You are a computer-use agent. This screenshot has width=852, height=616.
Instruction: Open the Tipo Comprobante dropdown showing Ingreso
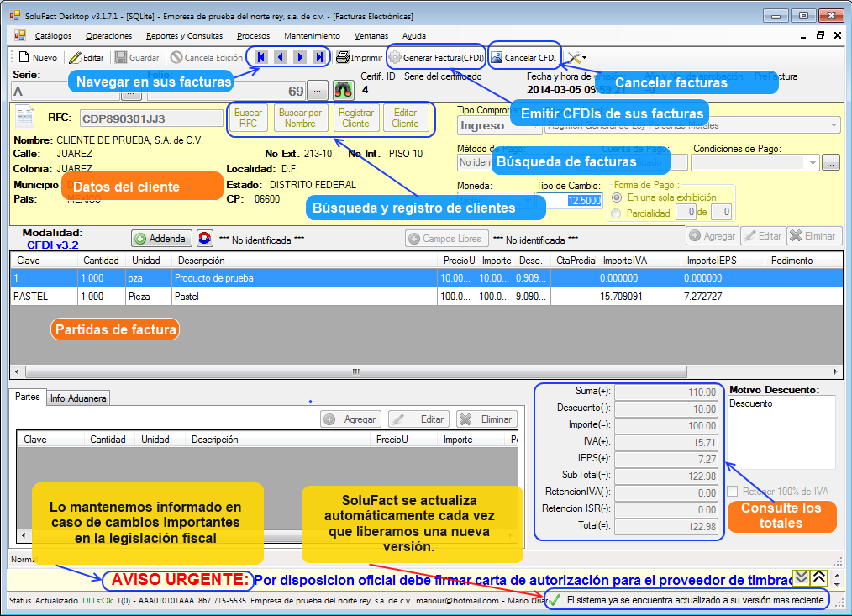coord(499,125)
